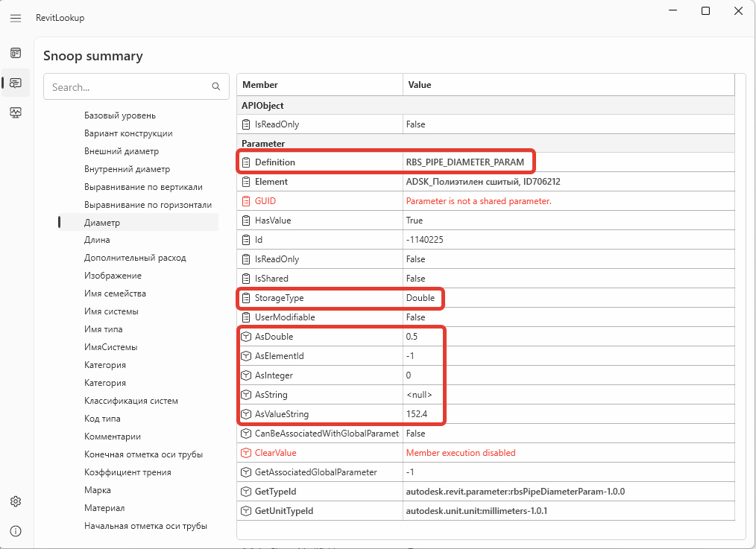This screenshot has width=756, height=549.
Task: Click the method cube icon beside GetUnitTypeId
Action: click(246, 510)
